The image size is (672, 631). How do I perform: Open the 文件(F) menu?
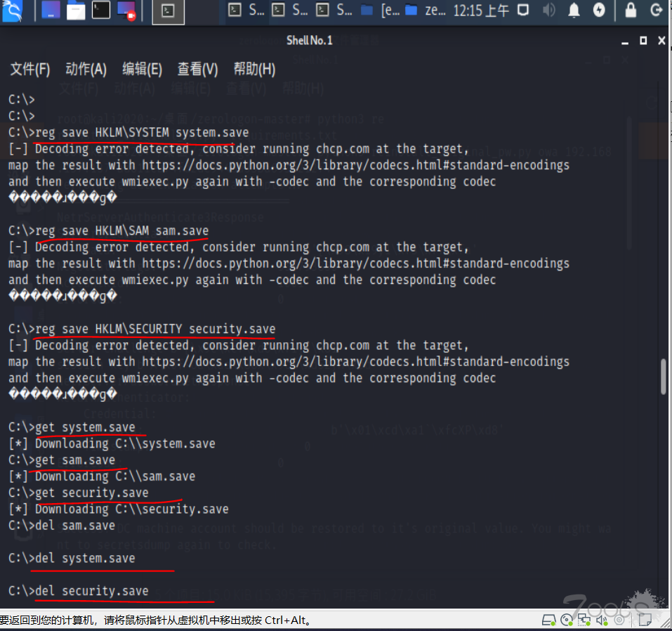(29, 69)
